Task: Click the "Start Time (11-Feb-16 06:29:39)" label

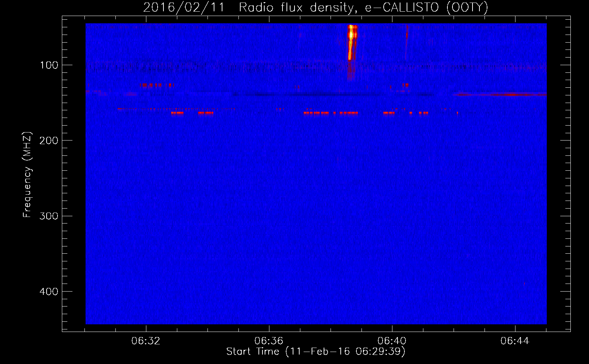Action: 316,352
